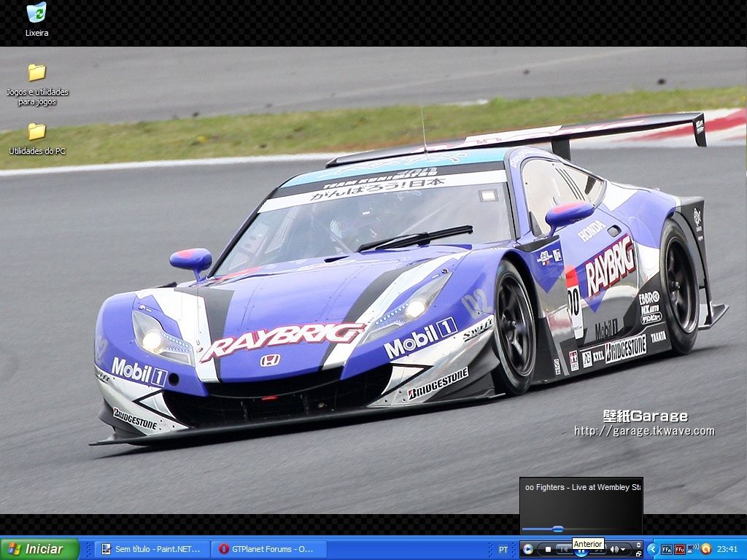This screenshot has height=560, width=747.
Task: Open the network connection tray icon
Action: coord(692,548)
